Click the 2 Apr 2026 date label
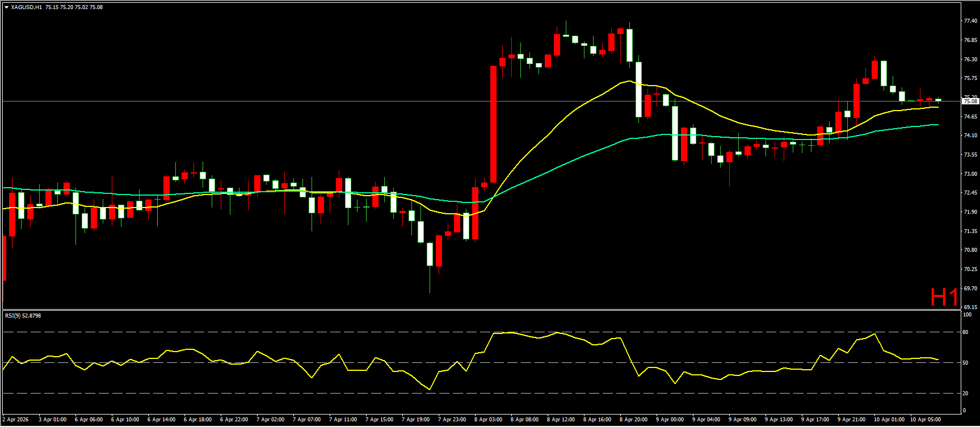This screenshot has height=427, width=980. pyautogui.click(x=15, y=420)
